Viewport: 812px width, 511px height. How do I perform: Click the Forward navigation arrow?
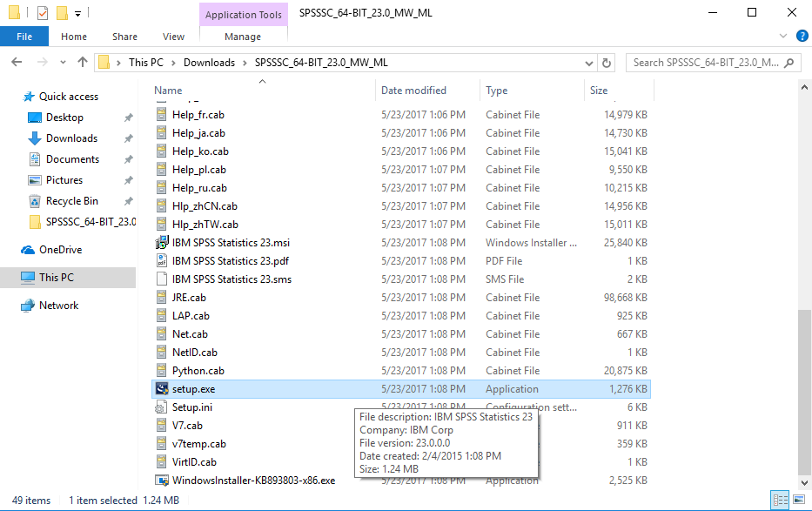click(x=42, y=62)
